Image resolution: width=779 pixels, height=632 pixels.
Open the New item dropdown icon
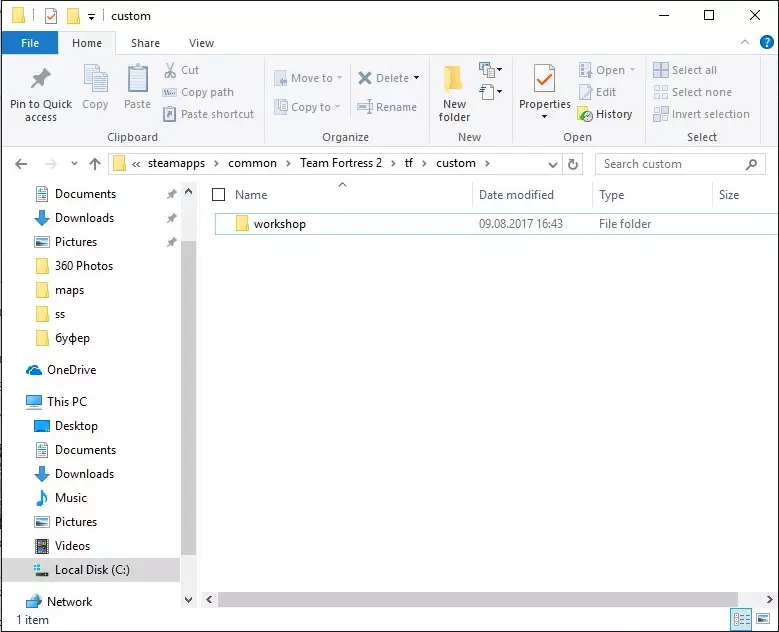(490, 70)
